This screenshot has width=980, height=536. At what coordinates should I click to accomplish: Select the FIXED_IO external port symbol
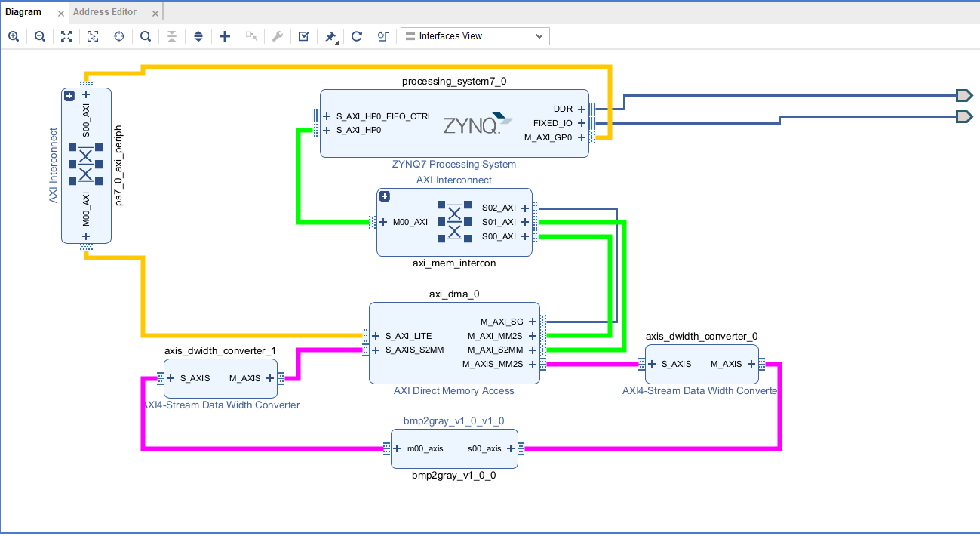click(963, 116)
